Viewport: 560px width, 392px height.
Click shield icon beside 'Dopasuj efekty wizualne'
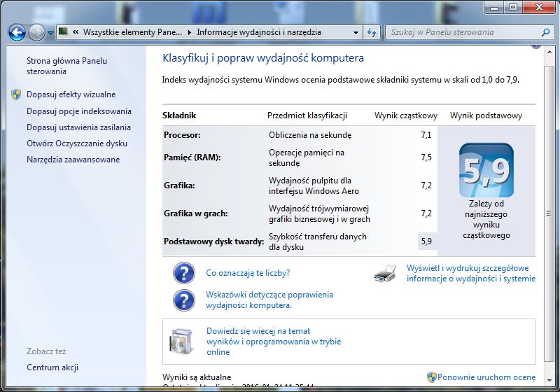click(16, 94)
